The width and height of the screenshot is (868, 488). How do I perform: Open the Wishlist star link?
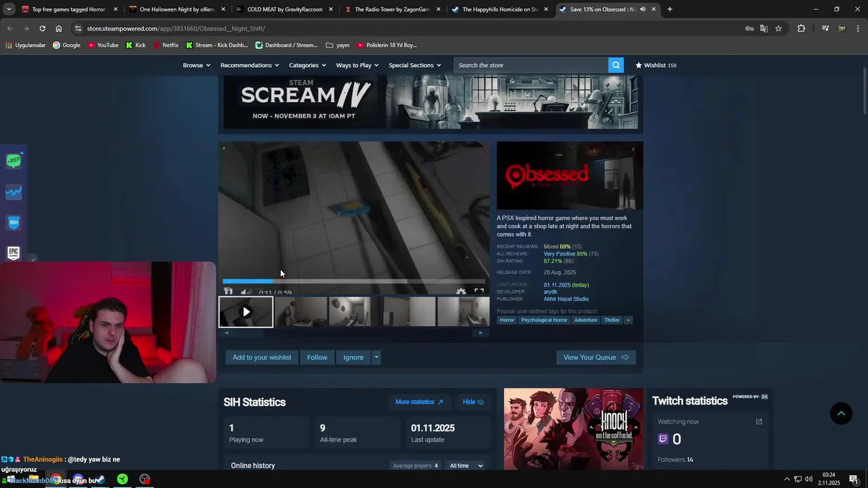coord(656,65)
